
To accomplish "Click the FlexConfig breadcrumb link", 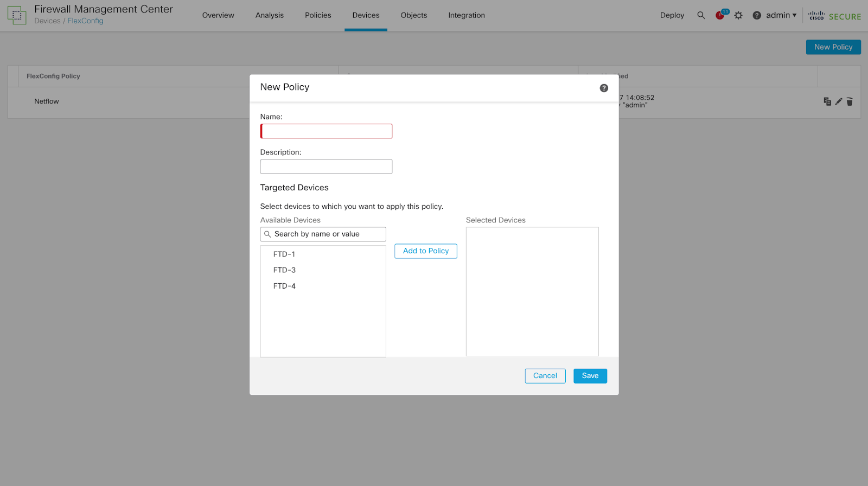I will [x=85, y=21].
